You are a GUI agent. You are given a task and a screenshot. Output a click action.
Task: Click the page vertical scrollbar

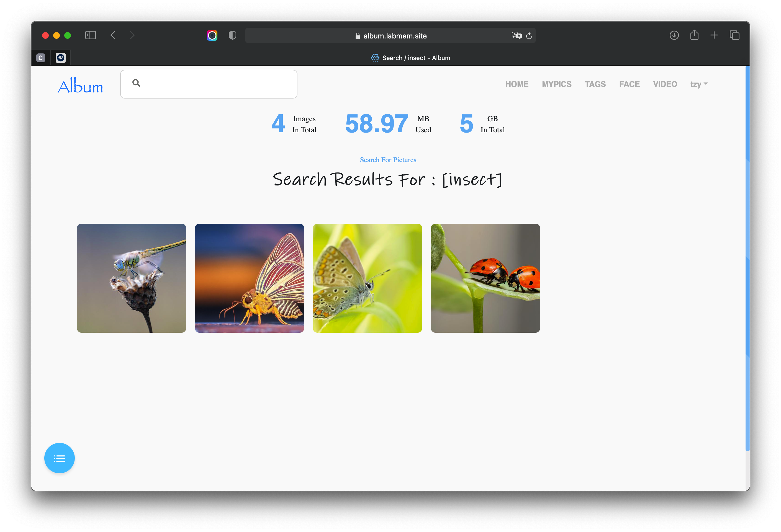(747, 259)
